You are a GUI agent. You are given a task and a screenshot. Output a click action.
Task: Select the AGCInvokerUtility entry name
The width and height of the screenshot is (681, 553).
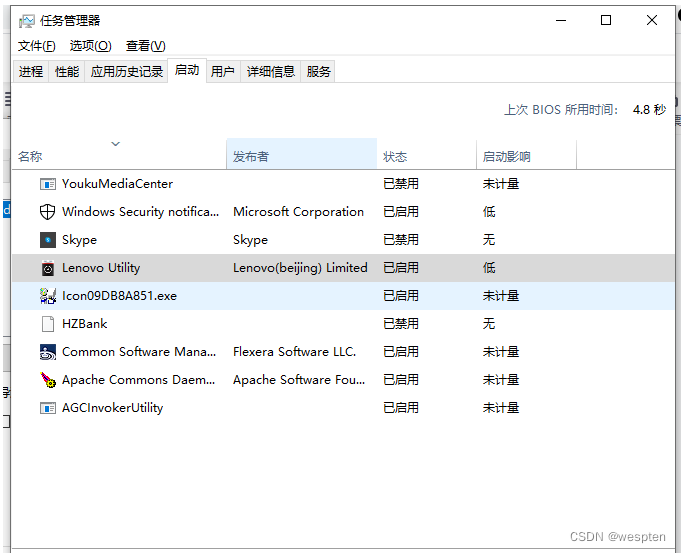pos(112,408)
